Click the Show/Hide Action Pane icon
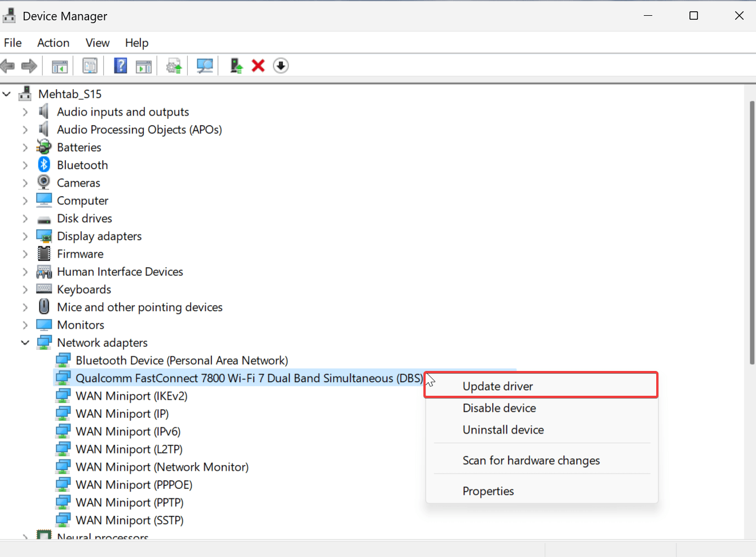Image resolution: width=756 pixels, height=557 pixels. pos(144,66)
